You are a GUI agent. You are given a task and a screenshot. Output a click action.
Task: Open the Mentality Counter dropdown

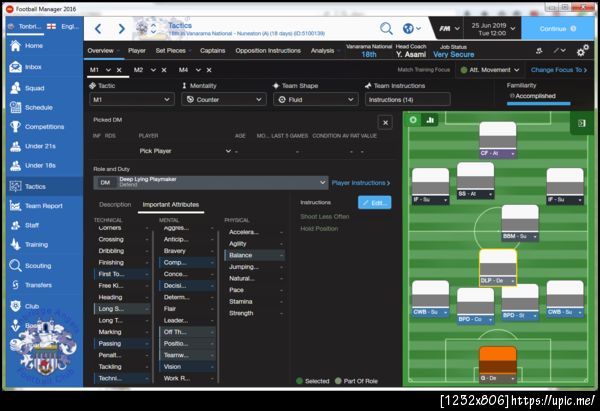point(224,99)
